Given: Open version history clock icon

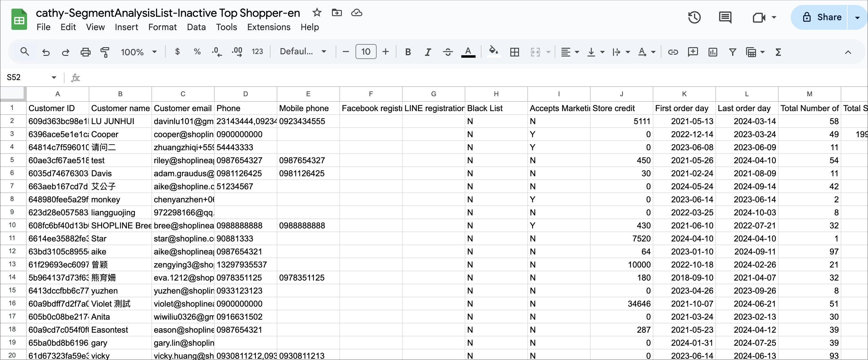Looking at the screenshot, I should (695, 17).
